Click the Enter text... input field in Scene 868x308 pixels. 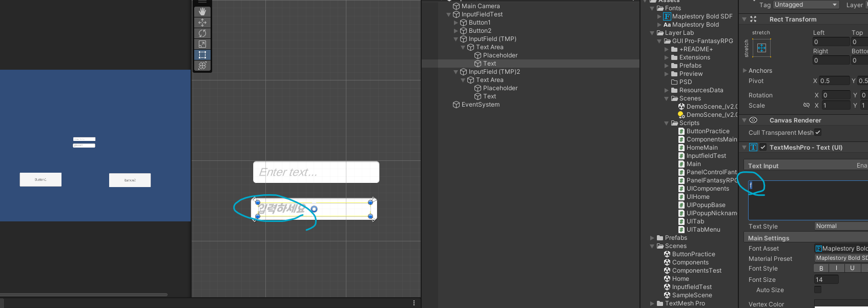point(316,172)
